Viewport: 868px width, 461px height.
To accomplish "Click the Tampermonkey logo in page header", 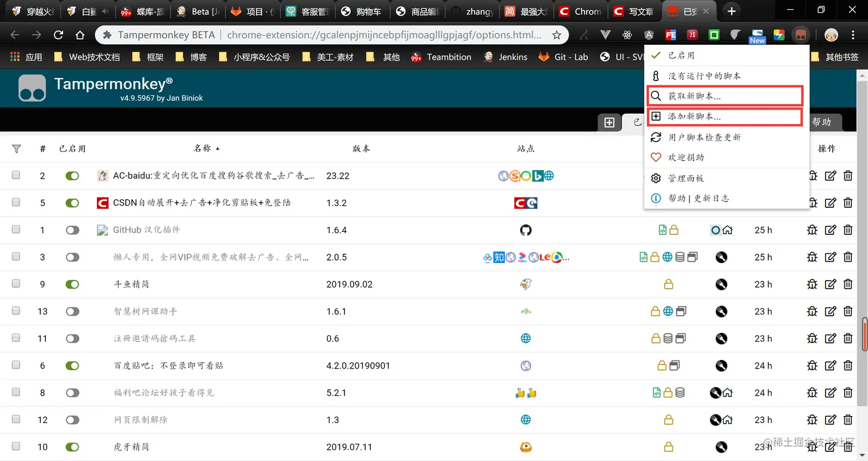I will [x=32, y=88].
